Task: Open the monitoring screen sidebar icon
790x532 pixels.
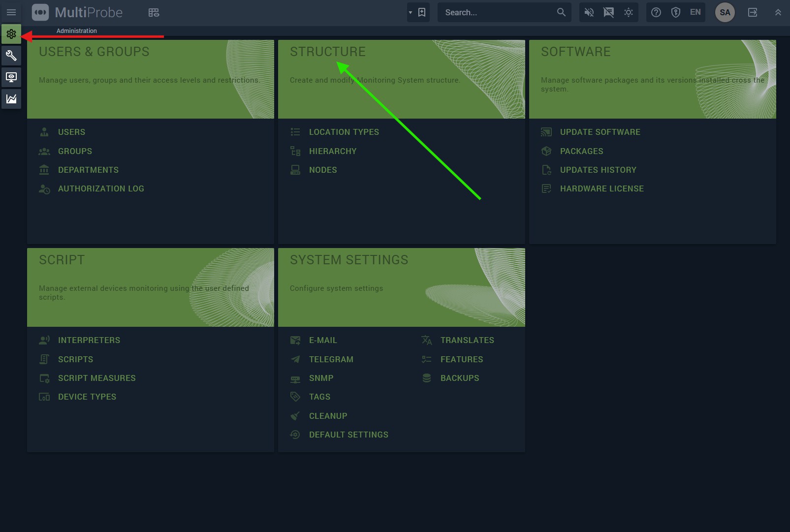Action: click(x=11, y=77)
